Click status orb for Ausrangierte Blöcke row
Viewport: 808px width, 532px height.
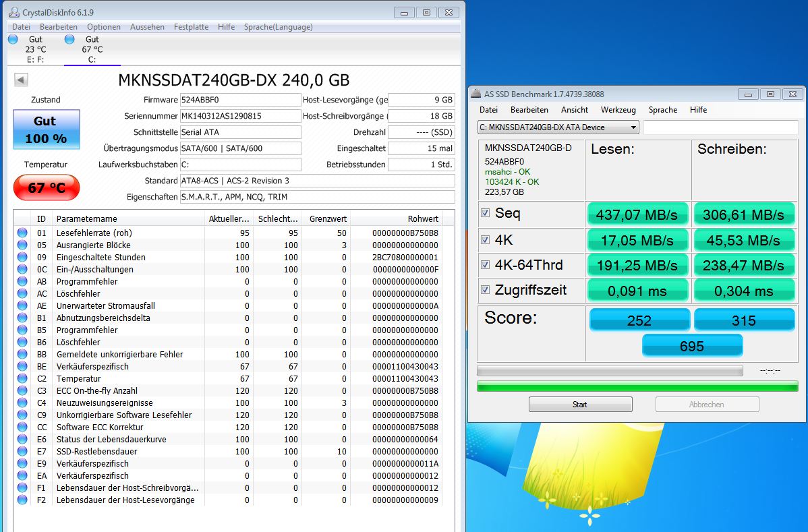pos(22,245)
